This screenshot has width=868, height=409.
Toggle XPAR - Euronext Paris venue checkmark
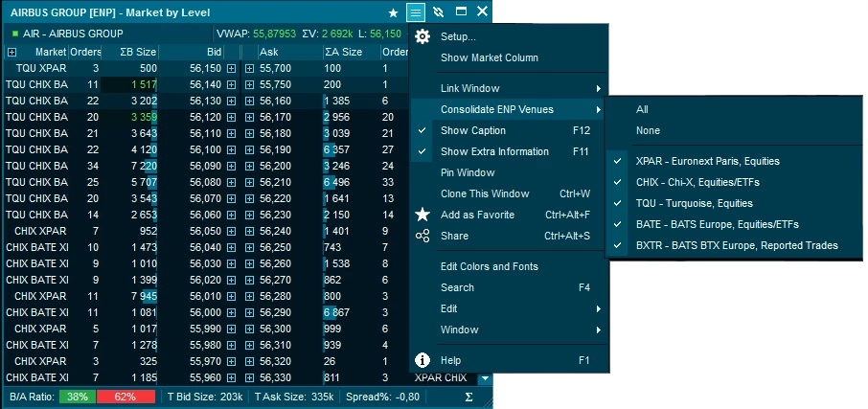pos(618,161)
